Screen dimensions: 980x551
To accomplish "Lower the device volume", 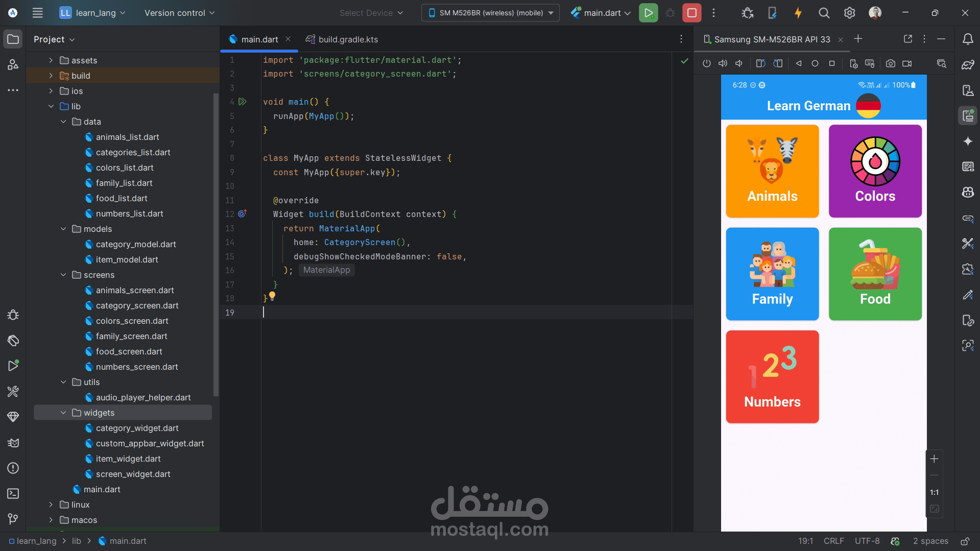I will click(x=739, y=63).
